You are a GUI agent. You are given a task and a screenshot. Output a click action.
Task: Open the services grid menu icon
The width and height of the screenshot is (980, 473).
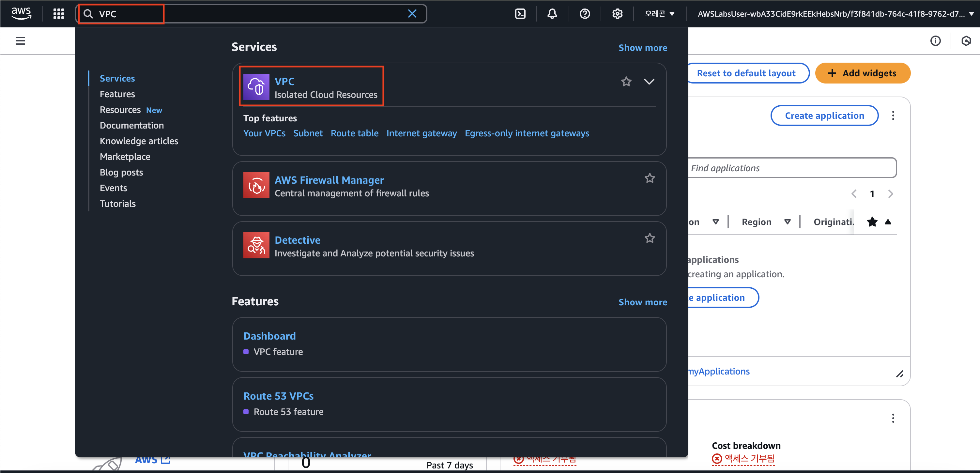point(59,14)
